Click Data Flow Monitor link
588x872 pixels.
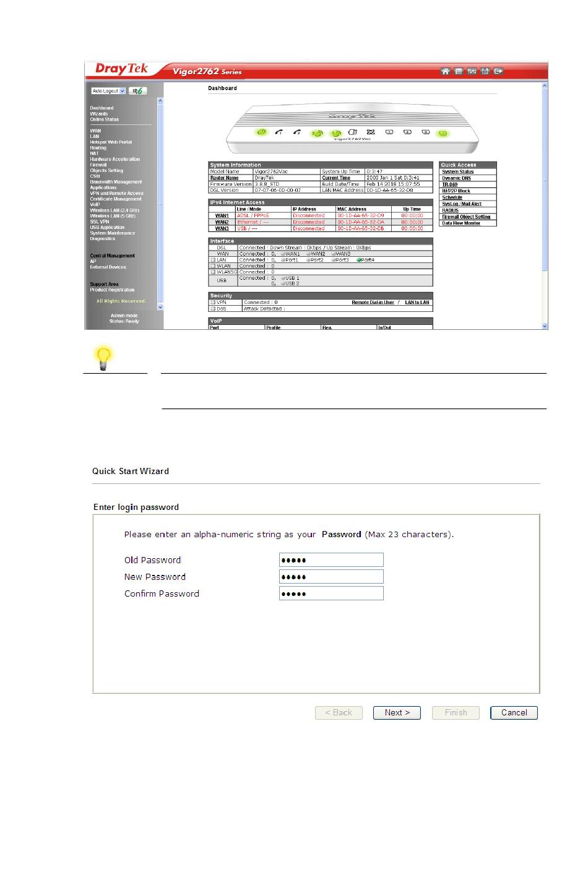pyautogui.click(x=461, y=223)
